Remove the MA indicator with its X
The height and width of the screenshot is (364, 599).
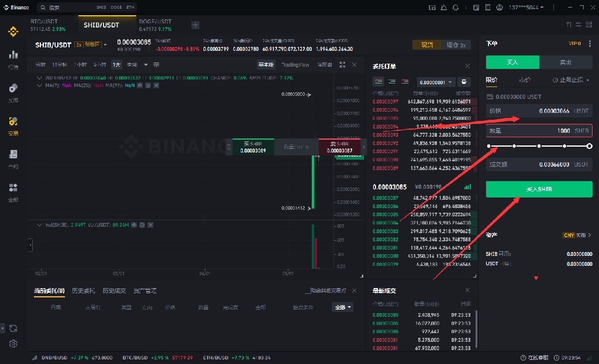[x=156, y=85]
